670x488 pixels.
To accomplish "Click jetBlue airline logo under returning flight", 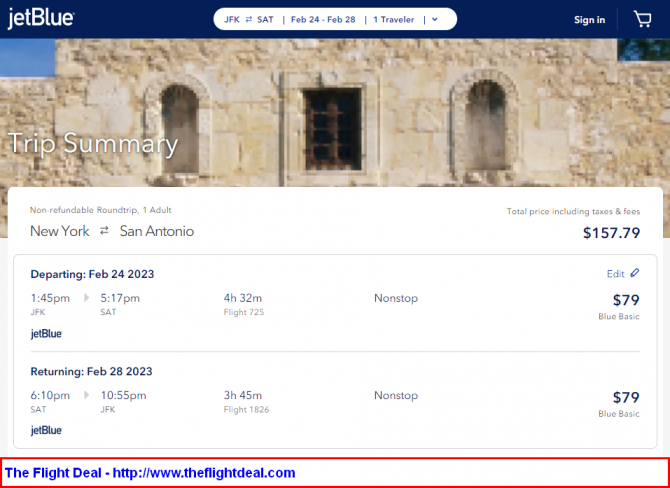I will [x=46, y=430].
